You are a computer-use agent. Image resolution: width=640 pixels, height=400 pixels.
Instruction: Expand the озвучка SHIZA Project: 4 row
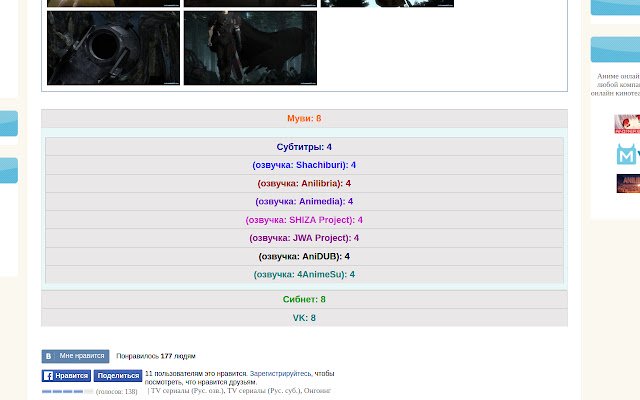click(x=304, y=220)
